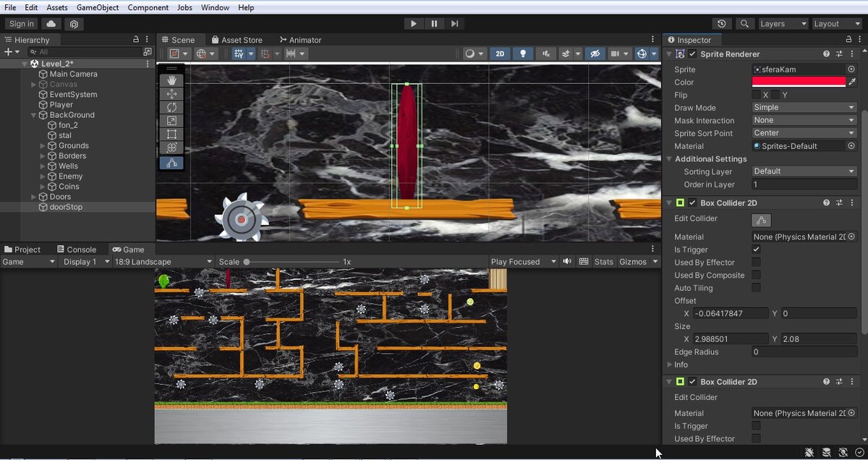The image size is (868, 460).
Task: Open the GameObject menu
Action: click(98, 7)
